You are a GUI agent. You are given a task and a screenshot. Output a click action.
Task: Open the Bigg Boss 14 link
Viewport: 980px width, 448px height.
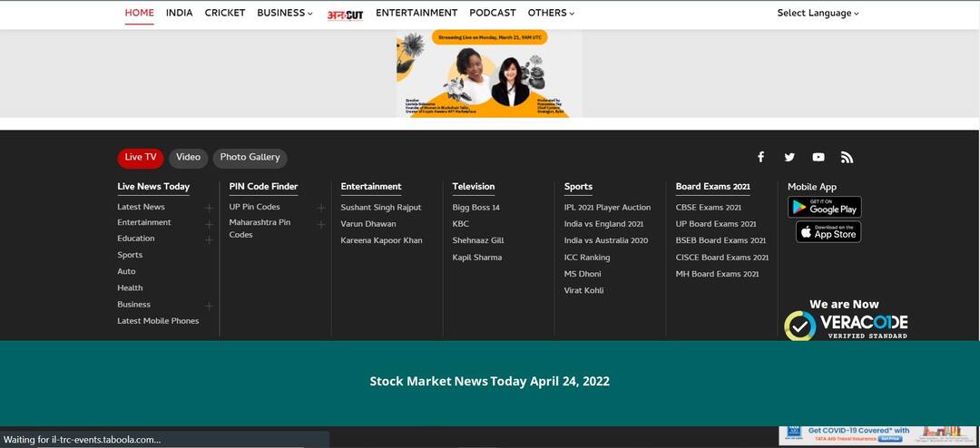click(476, 208)
